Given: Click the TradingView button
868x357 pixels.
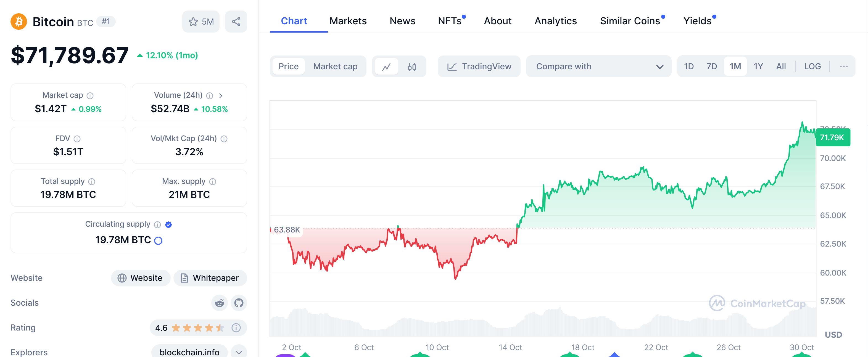Looking at the screenshot, I should click(479, 67).
